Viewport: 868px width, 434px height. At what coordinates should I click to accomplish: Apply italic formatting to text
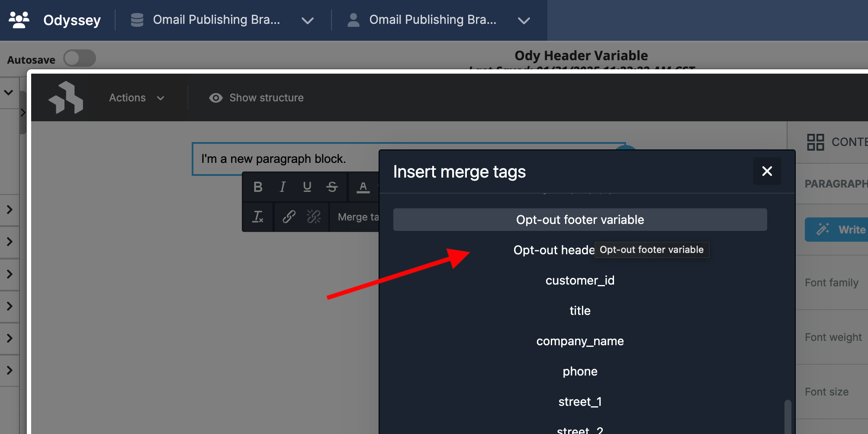(x=283, y=187)
